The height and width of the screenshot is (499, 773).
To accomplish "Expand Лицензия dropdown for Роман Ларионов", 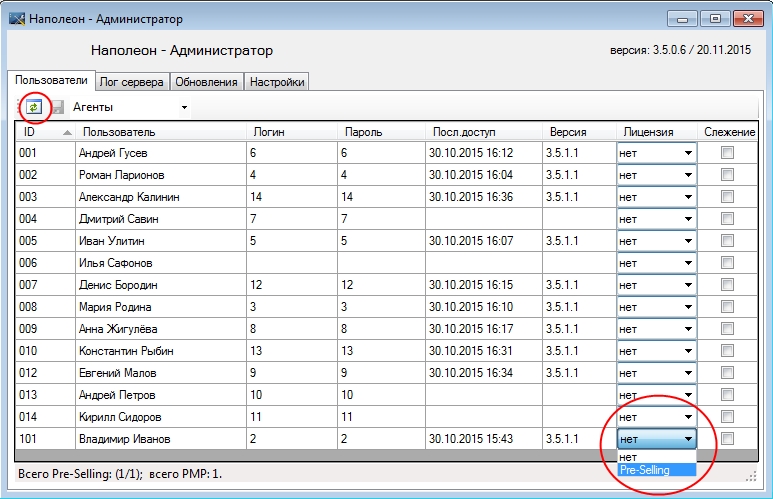I will pos(688,175).
